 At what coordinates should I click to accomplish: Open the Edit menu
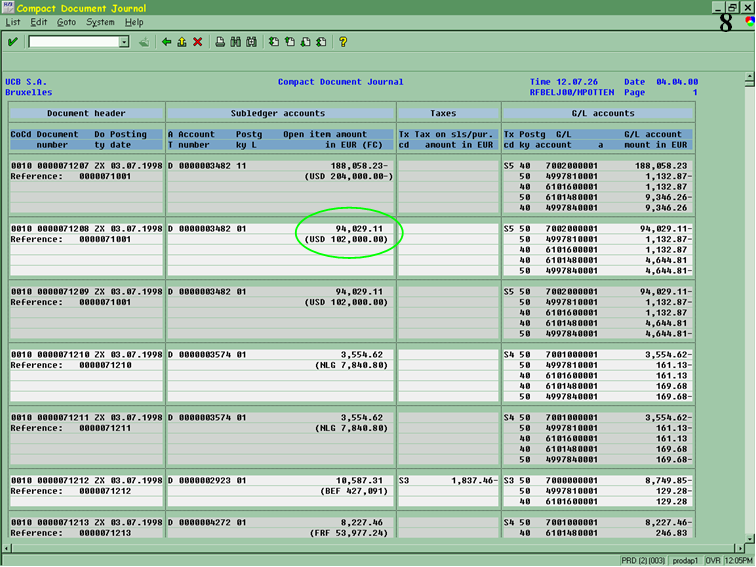(39, 22)
